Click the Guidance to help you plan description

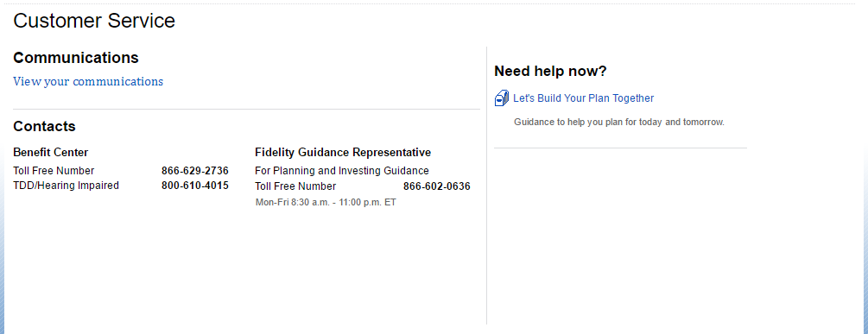(619, 123)
